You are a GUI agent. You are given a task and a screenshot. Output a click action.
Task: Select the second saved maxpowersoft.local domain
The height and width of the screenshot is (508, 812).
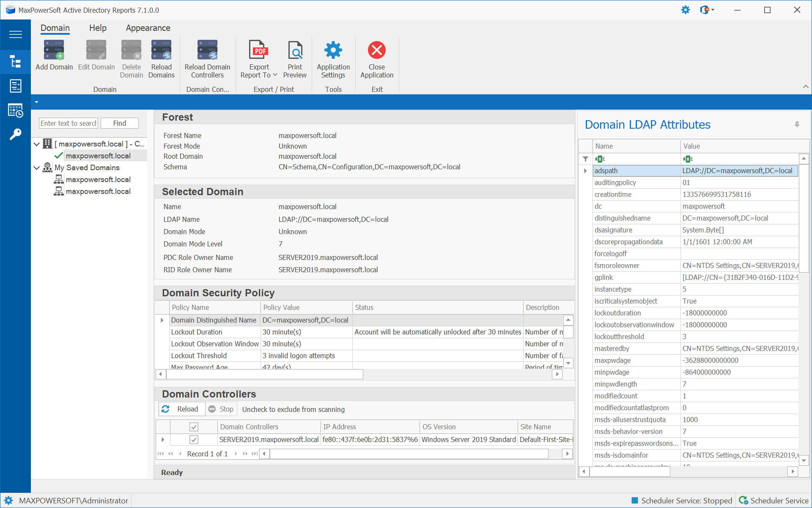98,191
